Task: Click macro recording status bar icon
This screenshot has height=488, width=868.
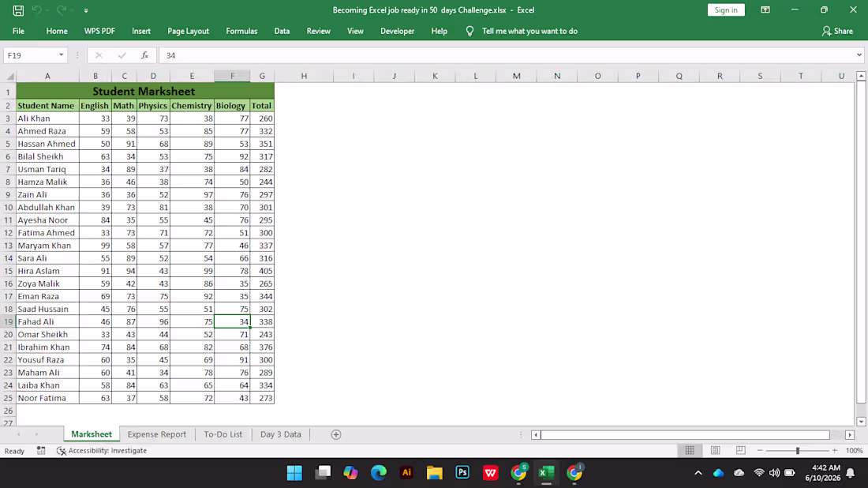Action: (41, 451)
